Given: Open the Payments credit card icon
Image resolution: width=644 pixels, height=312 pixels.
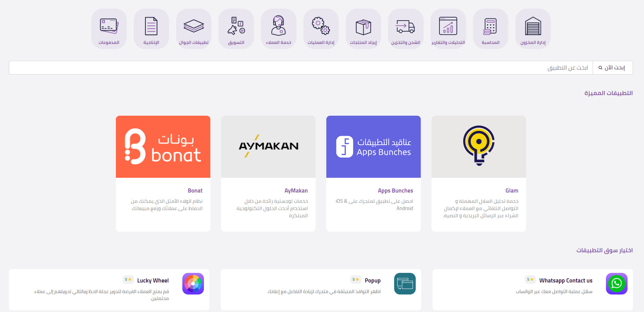Looking at the screenshot, I should click(x=109, y=26).
